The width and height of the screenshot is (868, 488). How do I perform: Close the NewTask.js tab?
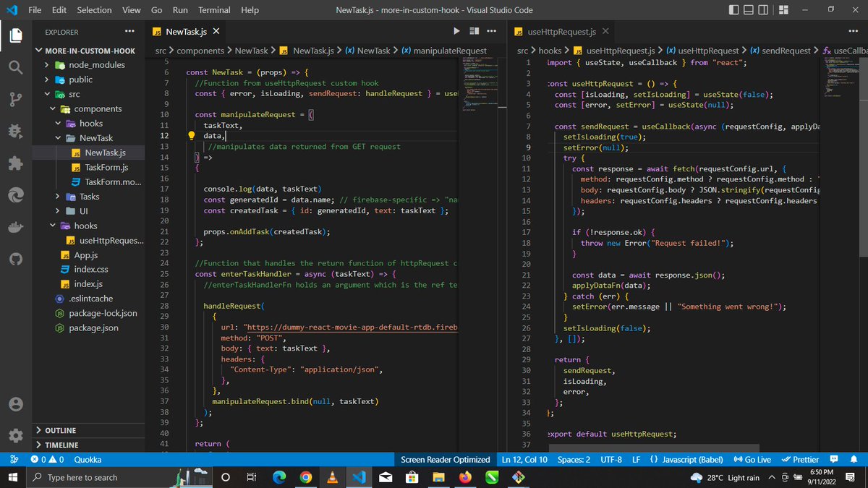pos(216,32)
